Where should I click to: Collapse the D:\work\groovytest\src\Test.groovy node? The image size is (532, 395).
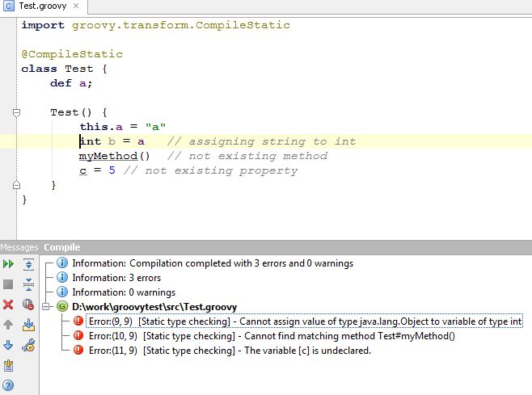tap(46, 307)
